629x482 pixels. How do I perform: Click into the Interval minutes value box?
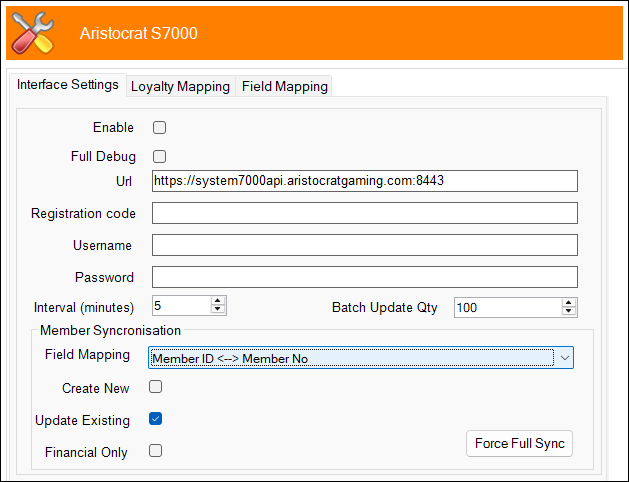coord(181,306)
